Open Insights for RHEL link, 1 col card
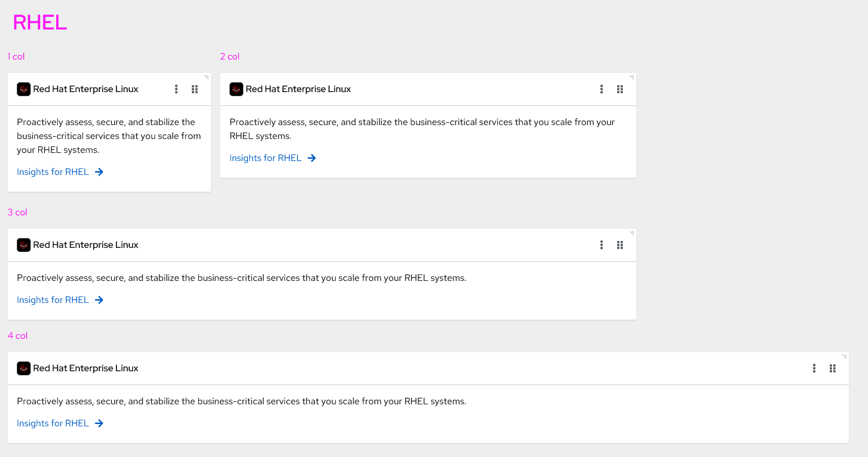Viewport: 868px width, 457px height. click(53, 172)
